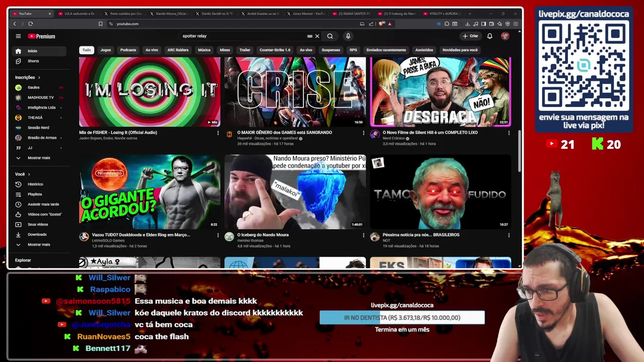The image size is (644, 362).
Task: Click the Inteligência Ltda subscription entry
Action: (x=39, y=108)
